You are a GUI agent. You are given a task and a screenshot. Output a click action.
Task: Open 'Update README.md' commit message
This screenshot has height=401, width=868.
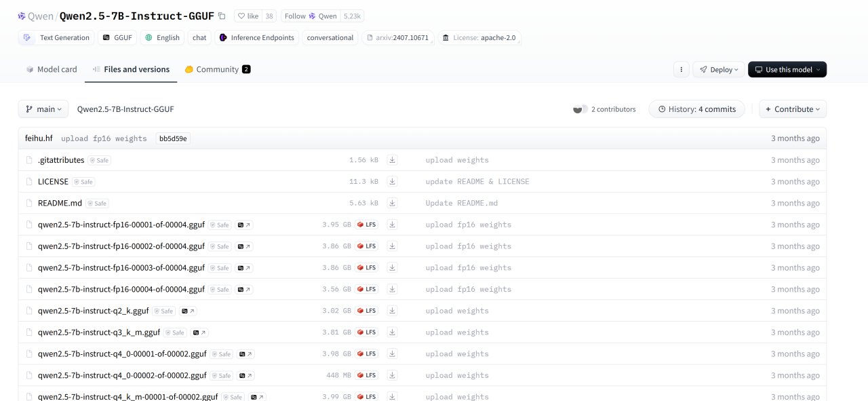pyautogui.click(x=462, y=204)
